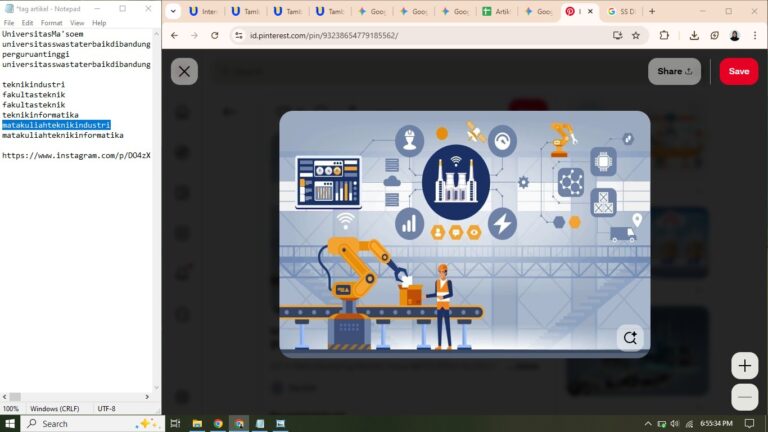Click the Share button
This screenshot has width=768, height=432.
(x=674, y=71)
